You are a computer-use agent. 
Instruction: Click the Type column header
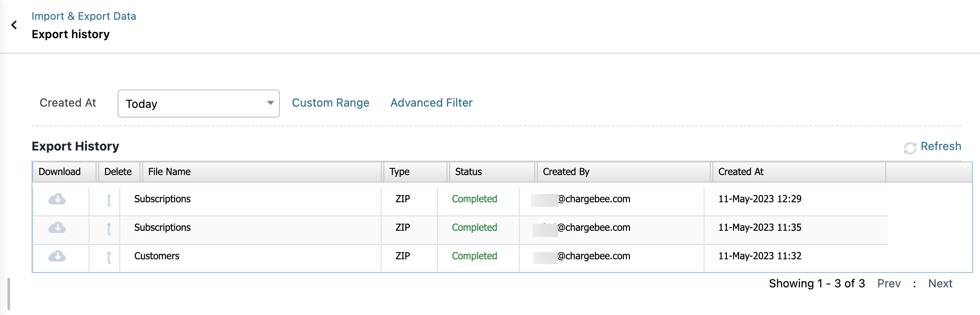point(399,172)
